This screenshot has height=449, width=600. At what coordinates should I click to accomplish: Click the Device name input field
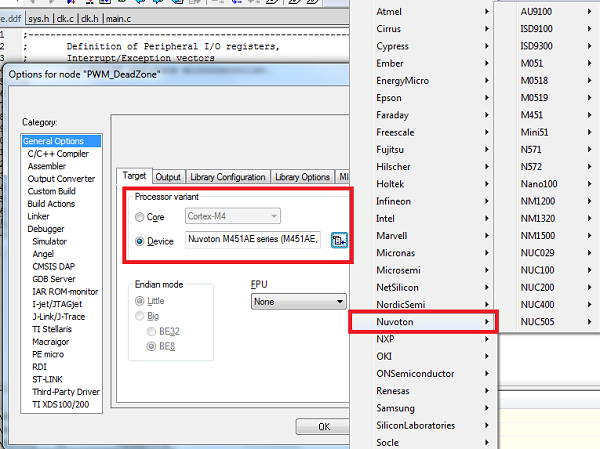coord(253,240)
